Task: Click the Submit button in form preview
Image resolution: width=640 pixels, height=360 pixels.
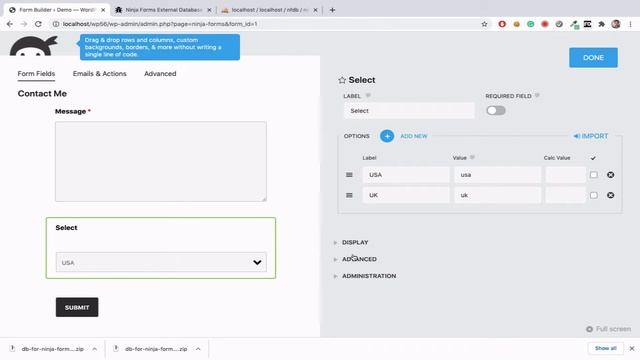Action: (x=77, y=307)
